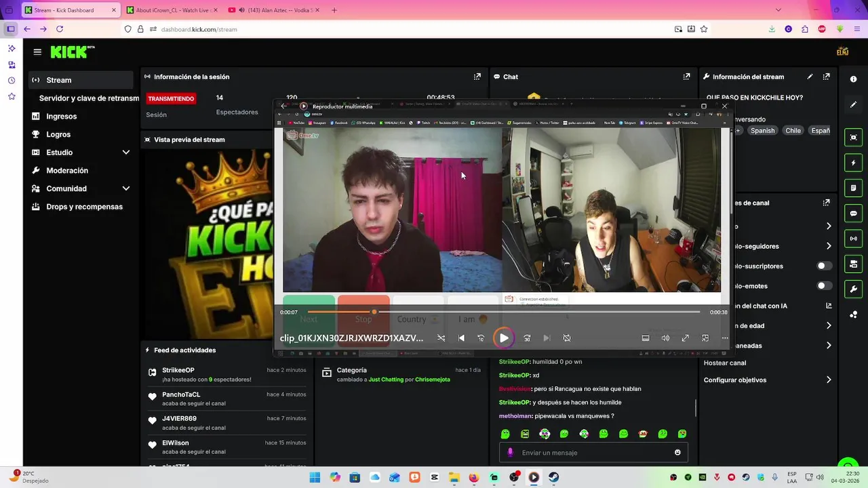868x488 pixels.
Task: Toggle the stream preview widget in right rail
Action: pos(853,138)
